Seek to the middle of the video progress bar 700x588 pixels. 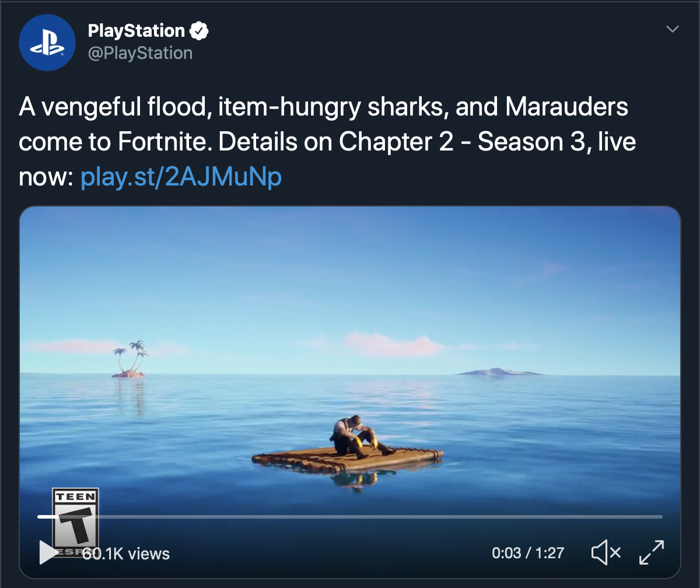coord(350,517)
